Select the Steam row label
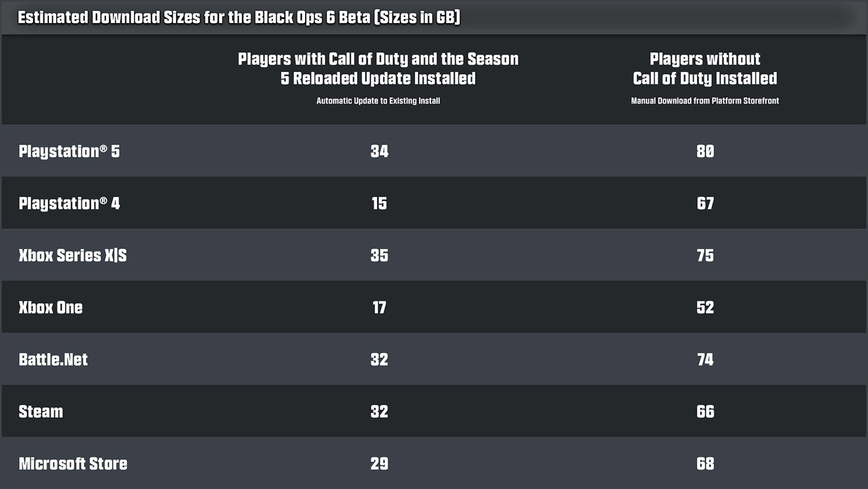Image resolution: width=868 pixels, height=489 pixels. [41, 412]
